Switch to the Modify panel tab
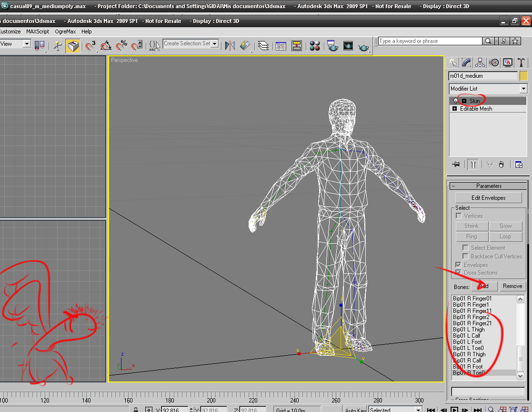The image size is (532, 412). click(467, 62)
